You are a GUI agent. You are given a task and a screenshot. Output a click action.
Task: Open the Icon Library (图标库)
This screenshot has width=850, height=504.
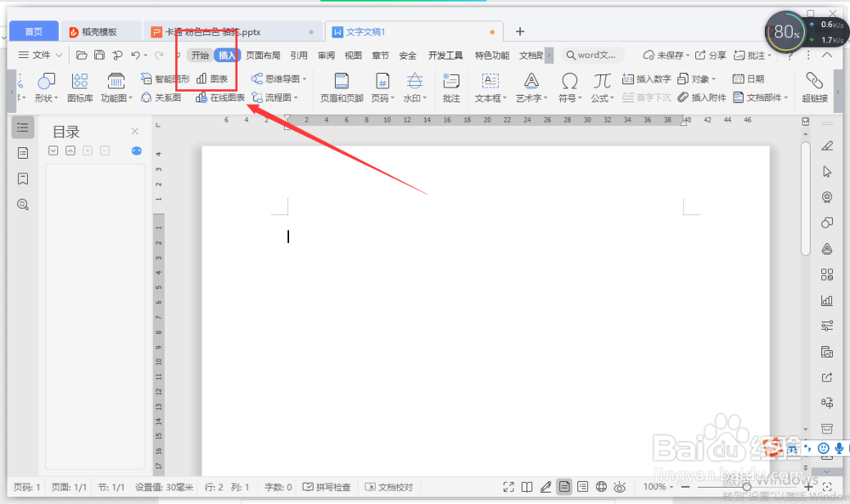[x=80, y=88]
